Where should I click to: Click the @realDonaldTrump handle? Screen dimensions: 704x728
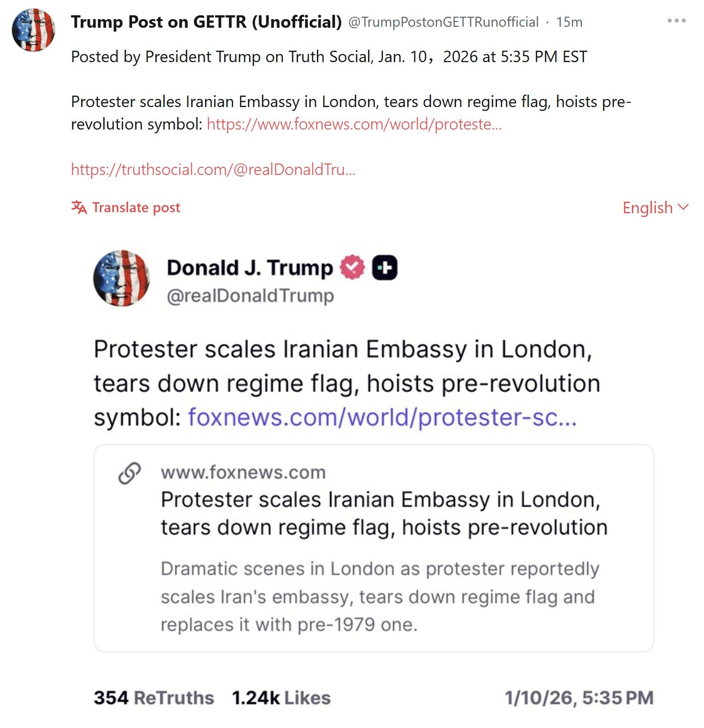click(x=250, y=296)
